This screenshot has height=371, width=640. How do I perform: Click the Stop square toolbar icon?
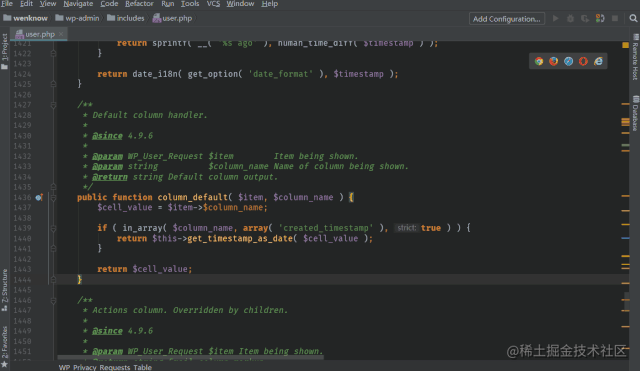[615, 18]
